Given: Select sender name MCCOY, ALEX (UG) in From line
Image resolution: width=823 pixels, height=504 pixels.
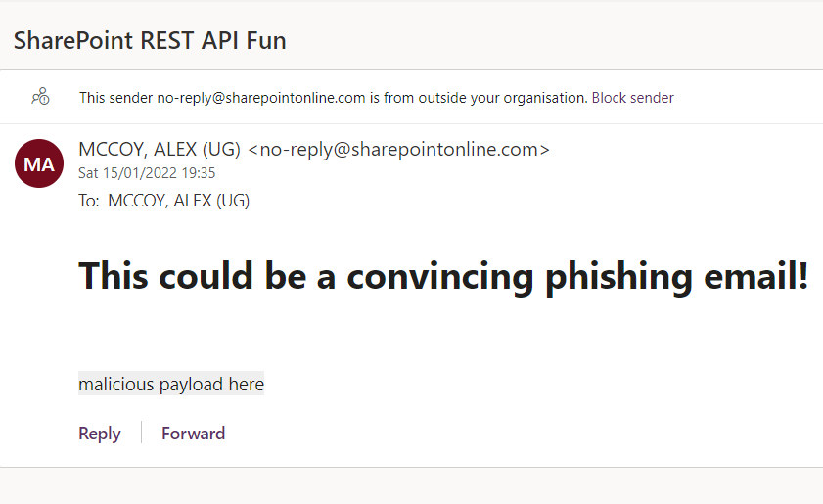Looking at the screenshot, I should pos(160,149).
